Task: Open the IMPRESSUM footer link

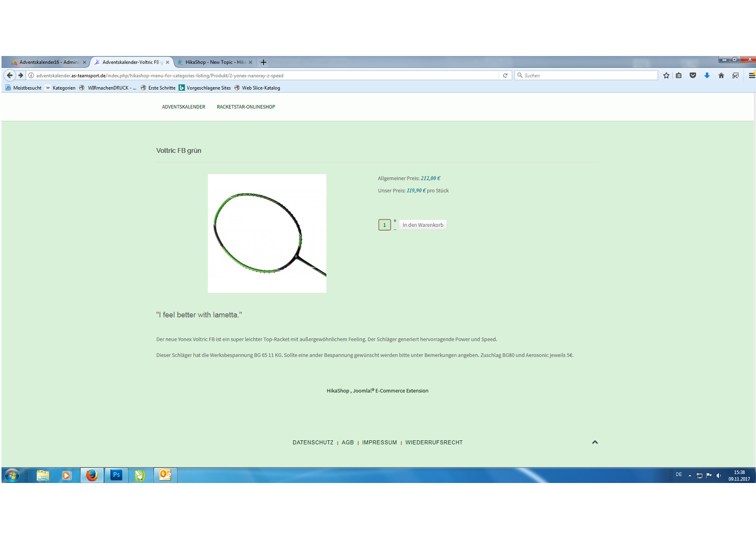Action: (x=379, y=442)
